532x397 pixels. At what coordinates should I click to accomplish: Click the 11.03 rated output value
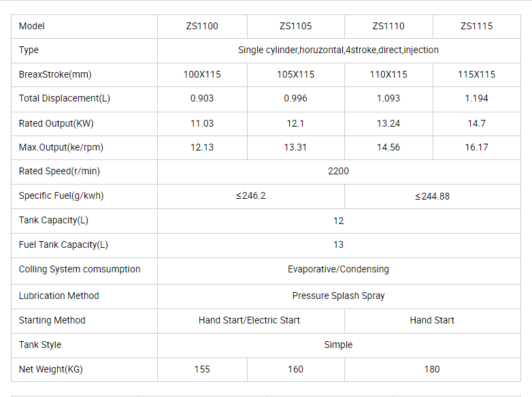[202, 123]
